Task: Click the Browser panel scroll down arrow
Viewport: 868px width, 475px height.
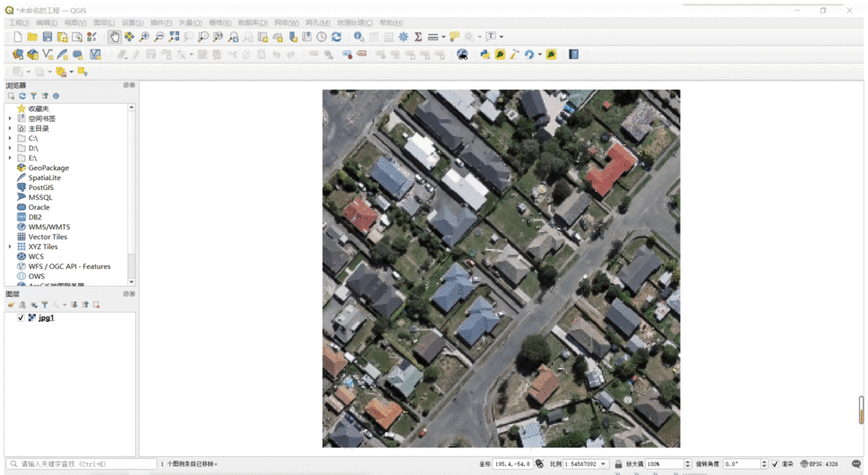Action: click(131, 281)
